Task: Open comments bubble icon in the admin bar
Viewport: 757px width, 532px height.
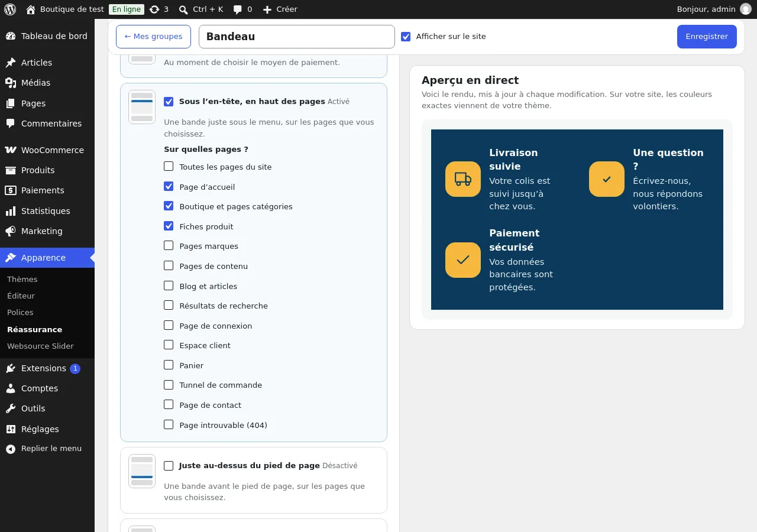Action: 238,9
